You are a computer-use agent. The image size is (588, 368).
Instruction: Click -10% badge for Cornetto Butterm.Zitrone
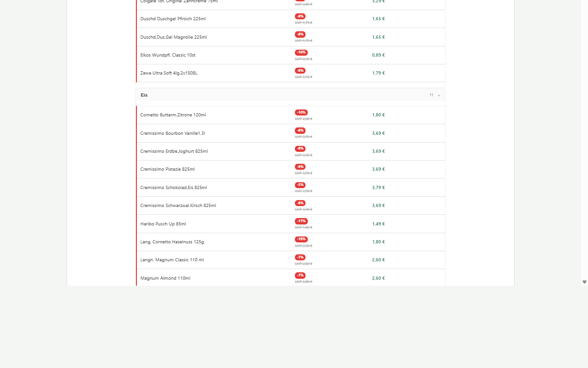coord(301,112)
